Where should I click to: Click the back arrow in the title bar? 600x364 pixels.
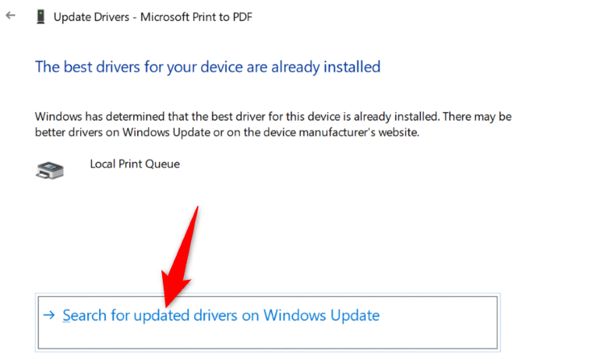10,16
